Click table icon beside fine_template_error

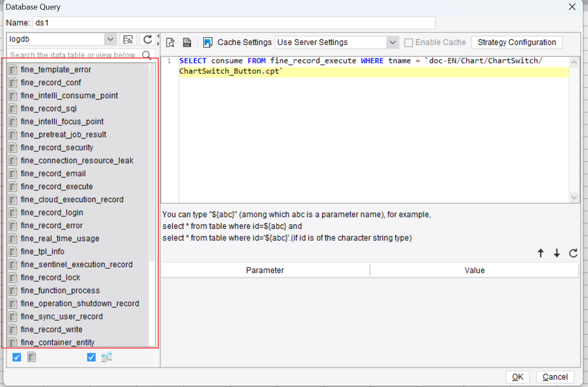13,70
